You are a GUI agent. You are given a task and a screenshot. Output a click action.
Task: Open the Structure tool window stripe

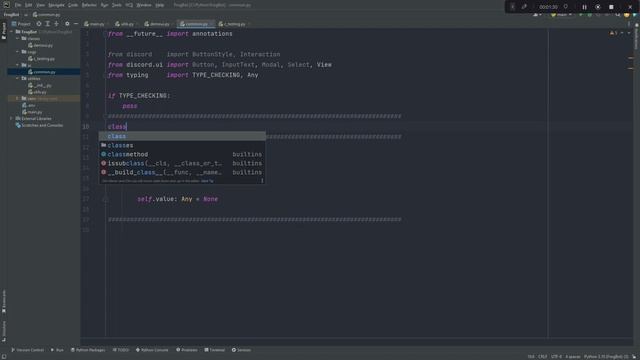4,331
